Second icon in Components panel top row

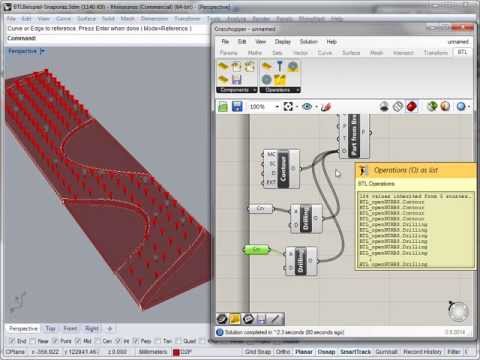(236, 67)
